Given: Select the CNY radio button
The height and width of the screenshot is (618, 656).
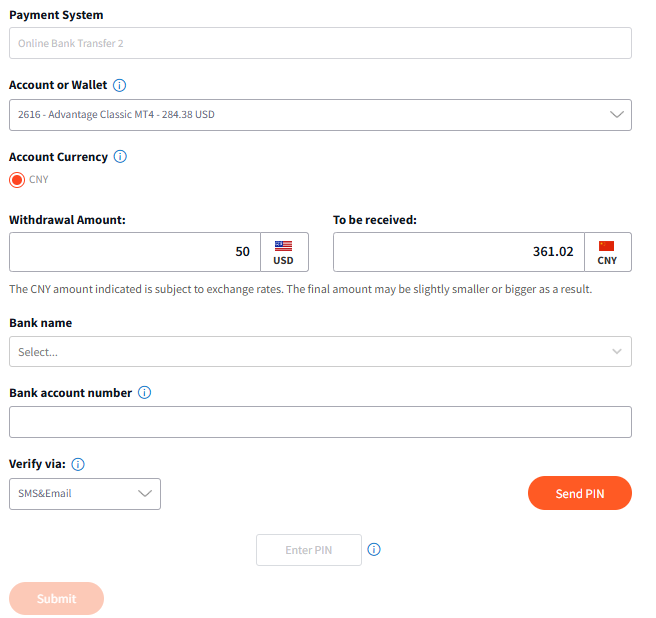Looking at the screenshot, I should 17,180.
